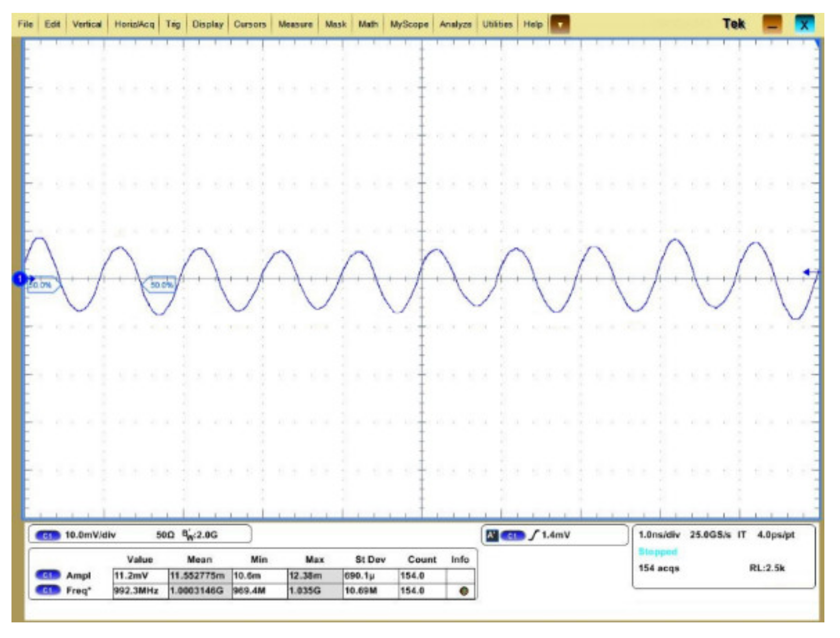
Task: Click the 10.6m amplitude min cell
Action: (x=260, y=576)
